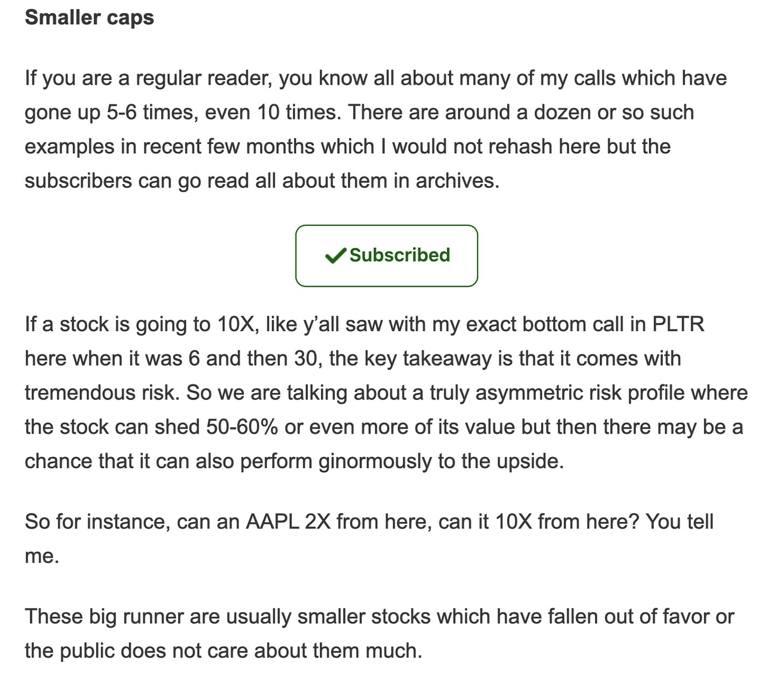Click the 'Smaller caps' heading
Image resolution: width=784 pixels, height=695 pixels.
(89, 17)
